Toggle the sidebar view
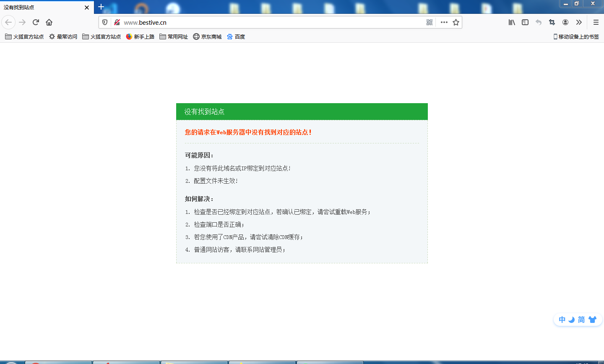The height and width of the screenshot is (364, 604). (525, 22)
